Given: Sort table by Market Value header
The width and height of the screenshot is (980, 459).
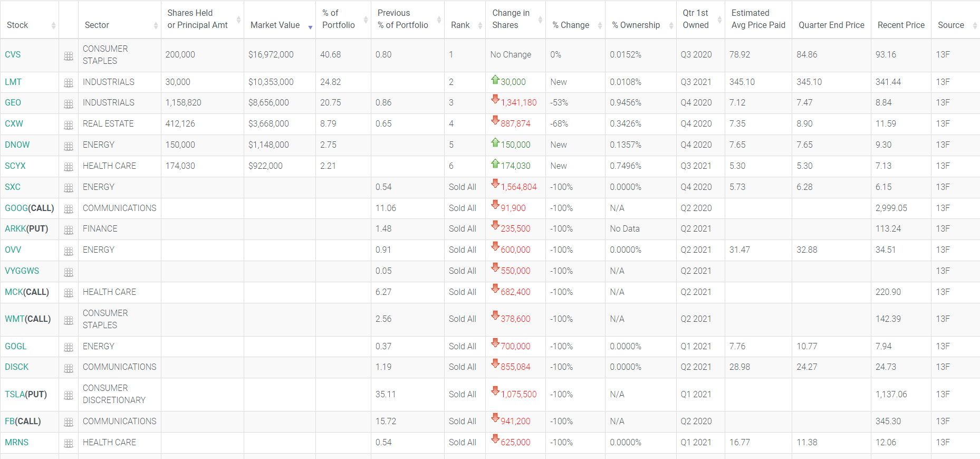Looking at the screenshot, I should tap(280, 20).
